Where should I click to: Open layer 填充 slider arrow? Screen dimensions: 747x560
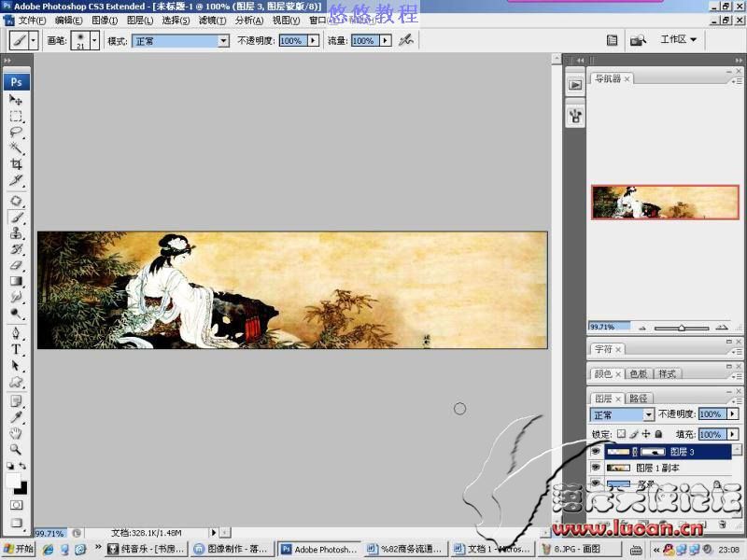[x=732, y=434]
